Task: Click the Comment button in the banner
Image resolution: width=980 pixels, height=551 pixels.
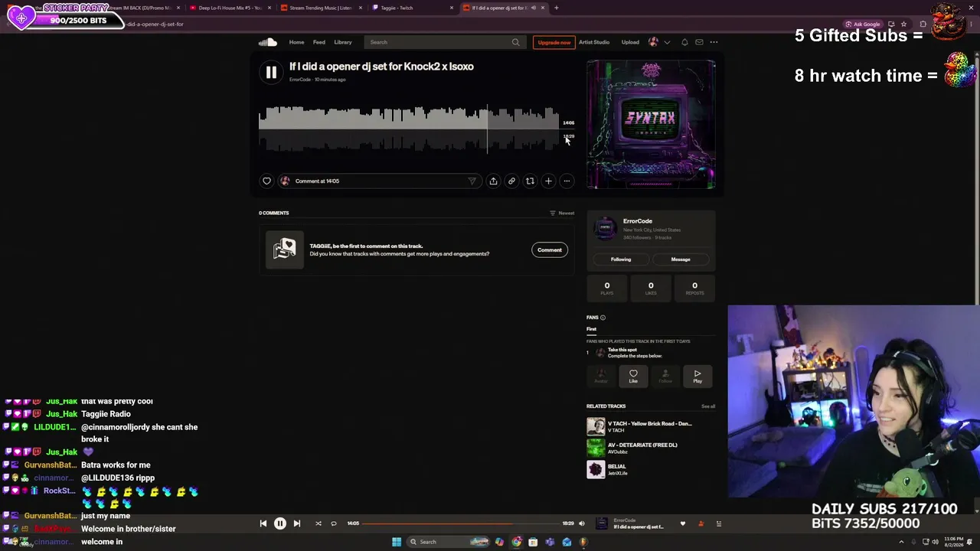Action: click(x=549, y=249)
